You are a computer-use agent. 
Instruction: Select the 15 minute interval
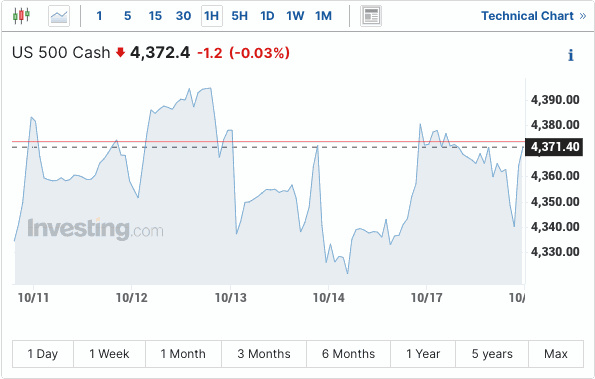pyautogui.click(x=155, y=16)
